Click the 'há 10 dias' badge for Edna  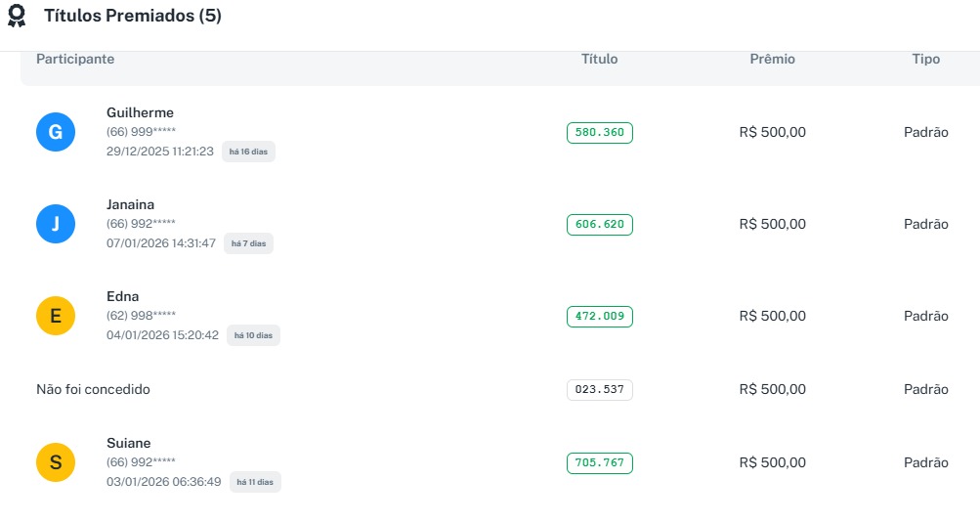point(253,335)
